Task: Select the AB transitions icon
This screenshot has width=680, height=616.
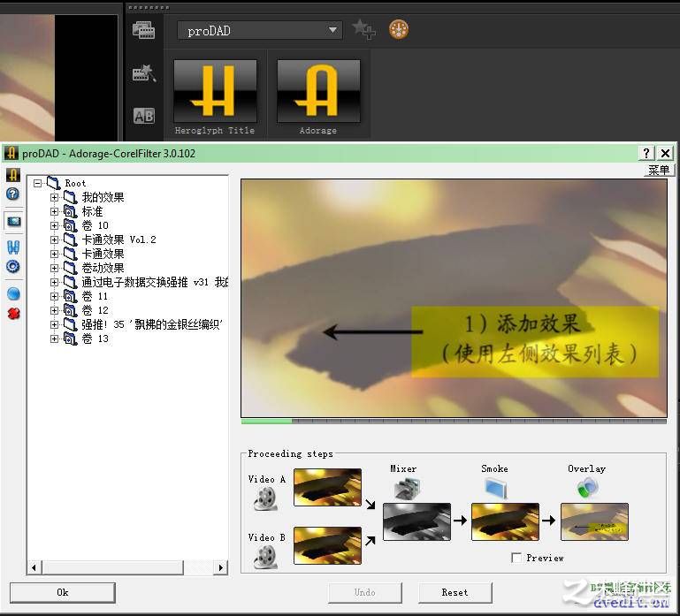Action: click(x=144, y=116)
